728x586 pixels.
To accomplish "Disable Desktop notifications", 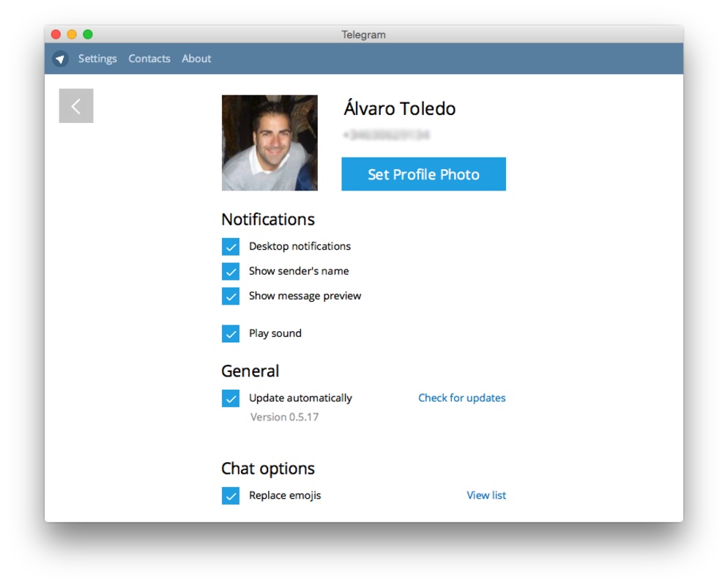I will pyautogui.click(x=231, y=246).
